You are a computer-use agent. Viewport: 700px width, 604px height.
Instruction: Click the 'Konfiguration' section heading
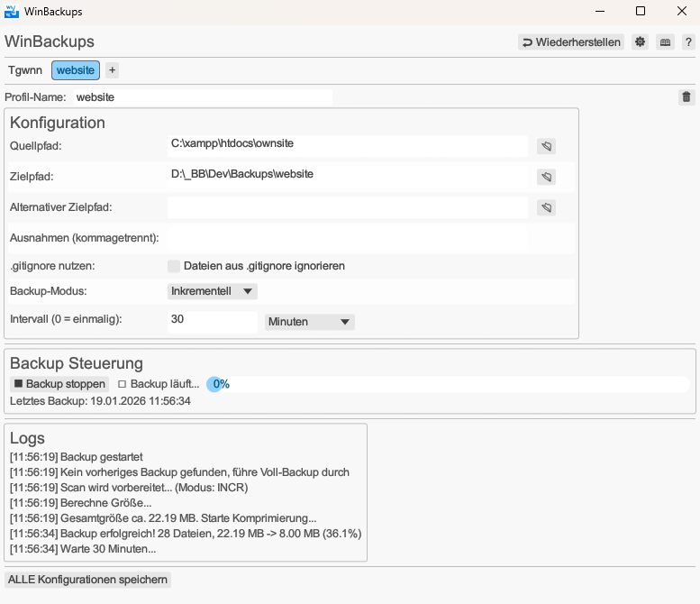[x=58, y=123]
